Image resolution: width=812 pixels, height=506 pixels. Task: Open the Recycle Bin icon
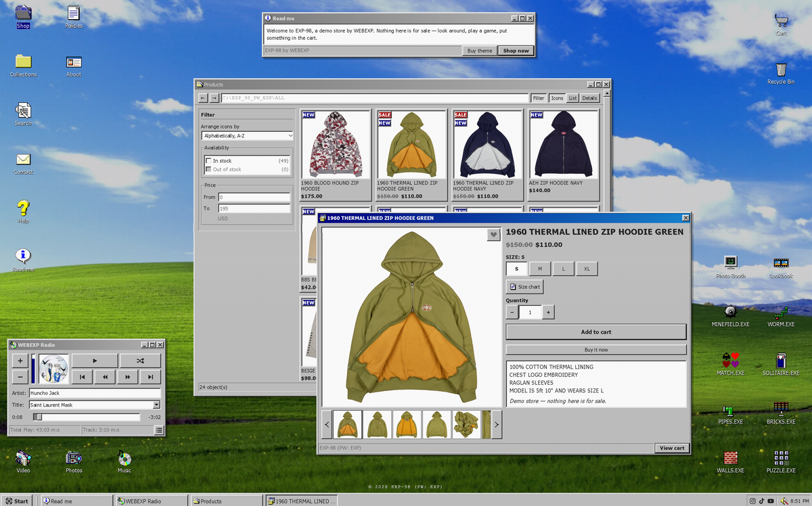[x=781, y=72]
